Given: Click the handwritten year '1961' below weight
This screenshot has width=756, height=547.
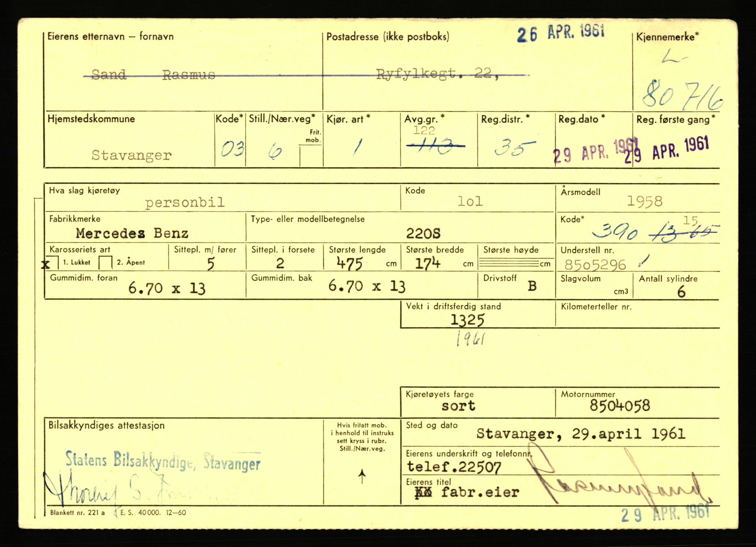Looking at the screenshot, I should (471, 339).
